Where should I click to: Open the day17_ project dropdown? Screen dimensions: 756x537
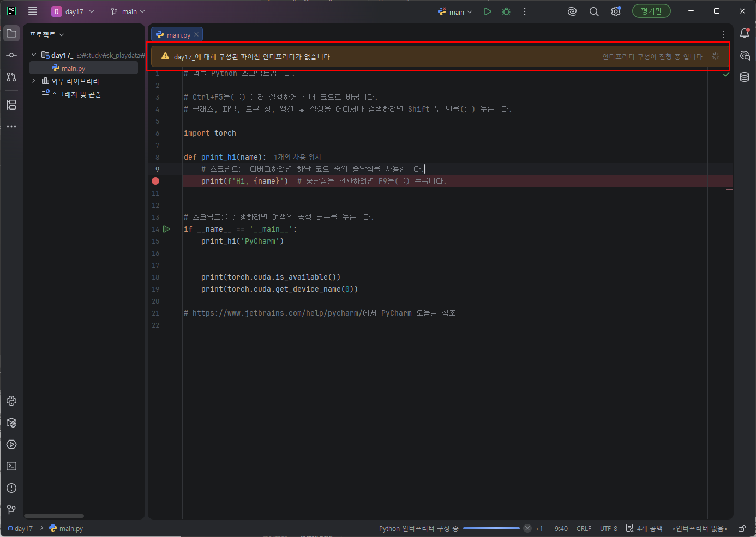click(73, 11)
